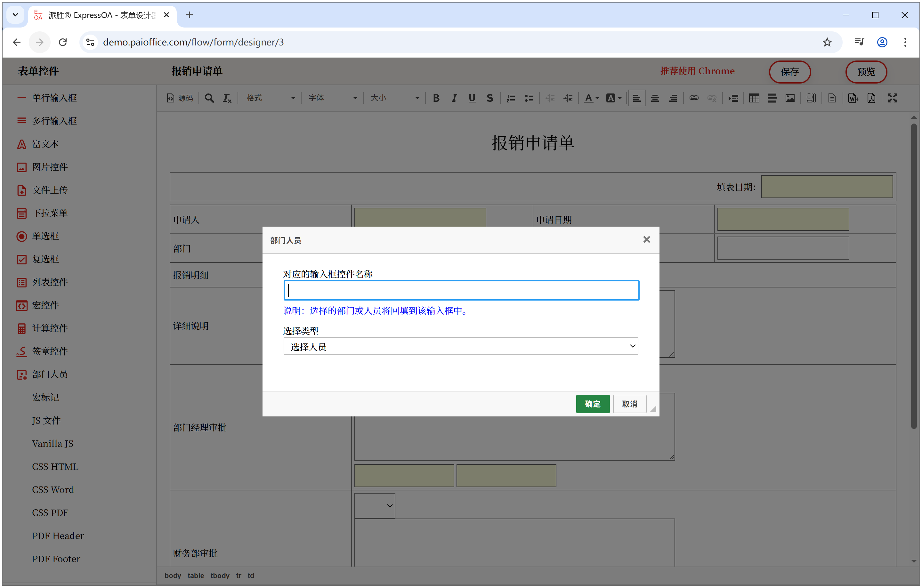Open the text color picker arrow
This screenshot has width=922, height=588.
point(597,98)
